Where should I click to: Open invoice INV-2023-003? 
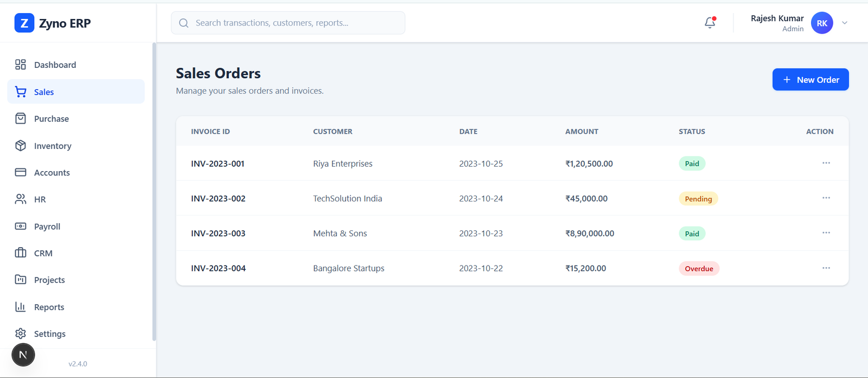tap(218, 234)
